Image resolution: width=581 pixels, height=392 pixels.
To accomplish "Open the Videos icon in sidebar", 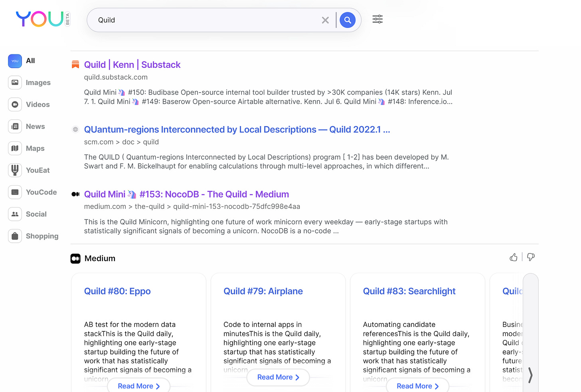I will [x=15, y=105].
